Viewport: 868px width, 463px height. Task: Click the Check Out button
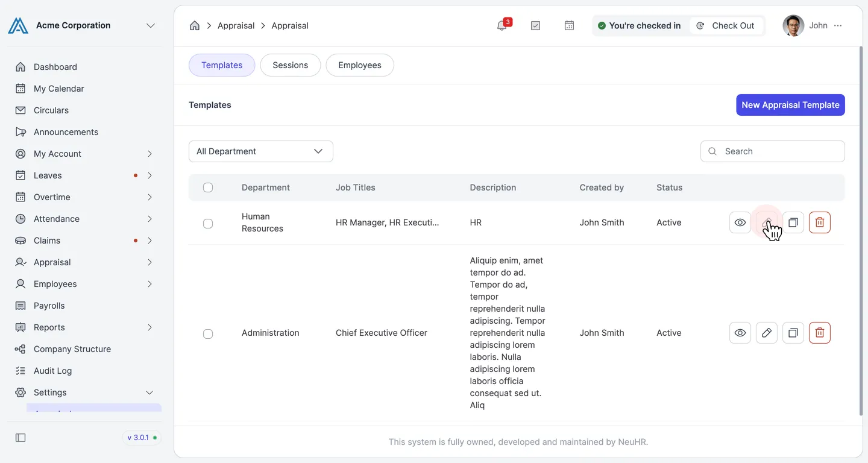point(726,25)
